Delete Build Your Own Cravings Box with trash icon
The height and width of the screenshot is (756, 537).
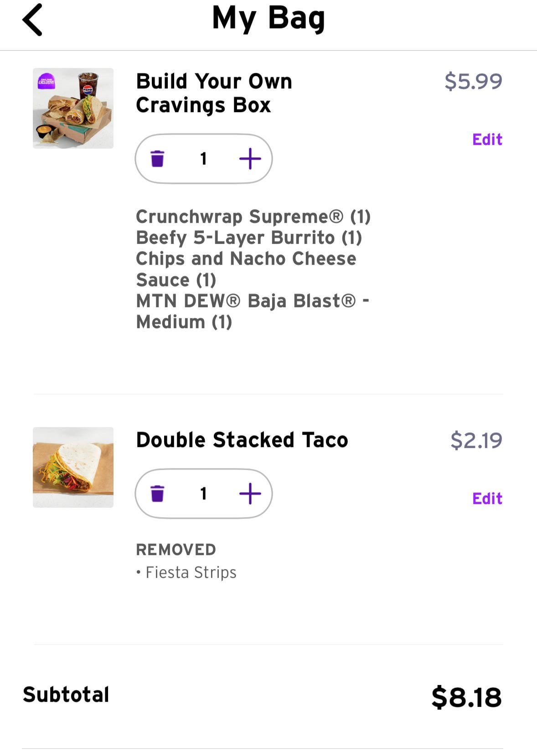(x=157, y=159)
